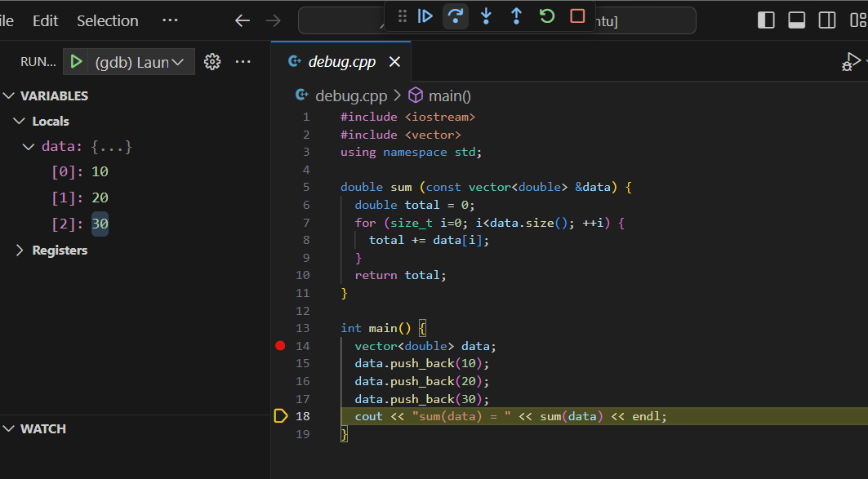
Task: Restart the debugging session
Action: tap(547, 16)
